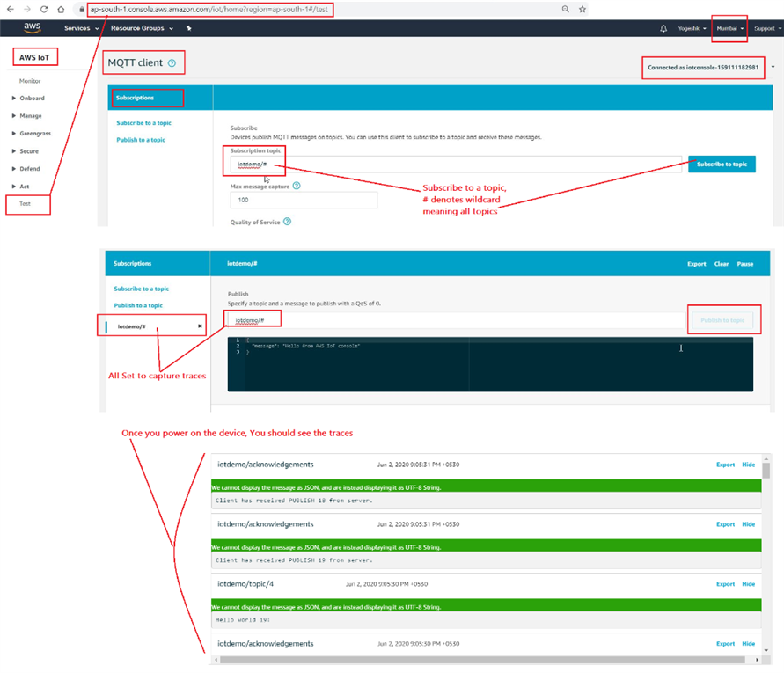Click the iotdemo/topic/4 topic title
The width and height of the screenshot is (784, 673).
245,583
